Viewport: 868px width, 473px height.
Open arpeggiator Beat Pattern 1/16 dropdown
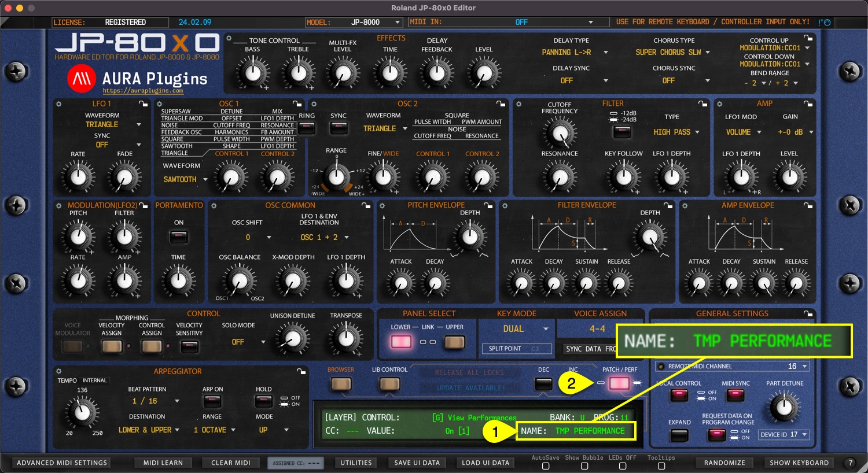coord(155,401)
